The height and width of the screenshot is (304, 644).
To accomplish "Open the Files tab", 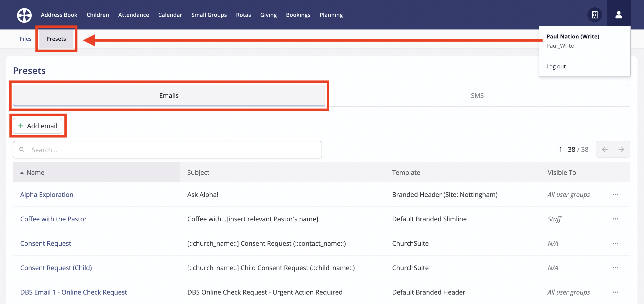I will click(x=26, y=39).
